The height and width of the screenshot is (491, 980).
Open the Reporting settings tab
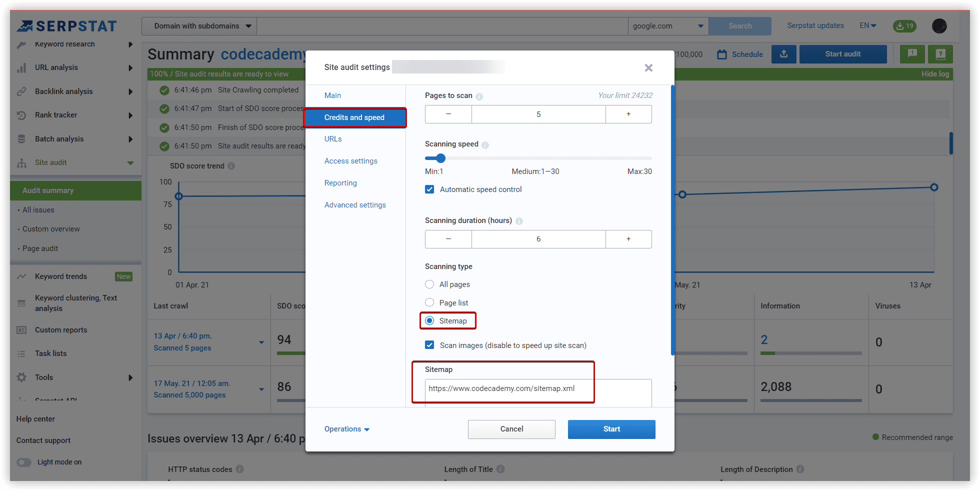tap(340, 183)
